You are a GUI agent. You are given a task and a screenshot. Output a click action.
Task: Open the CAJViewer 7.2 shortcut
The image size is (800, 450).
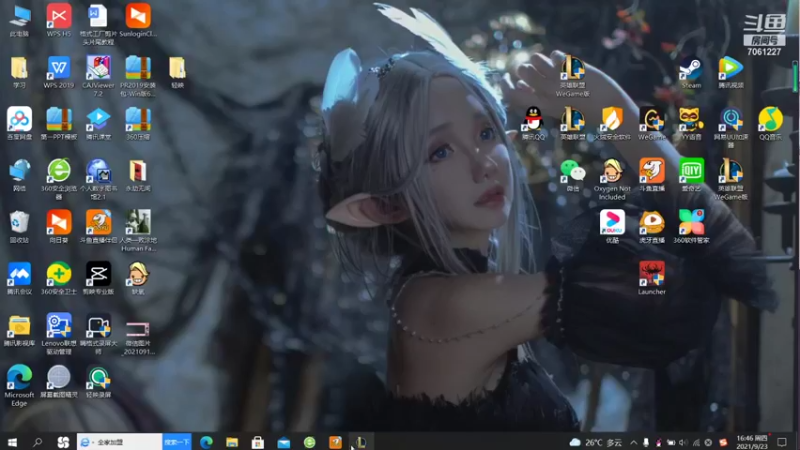(98, 76)
